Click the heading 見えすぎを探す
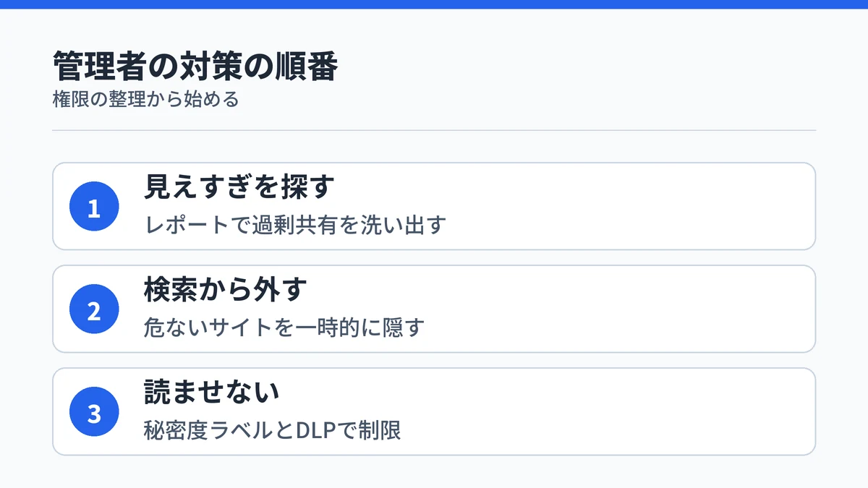Image resolution: width=868 pixels, height=488 pixels. click(238, 187)
